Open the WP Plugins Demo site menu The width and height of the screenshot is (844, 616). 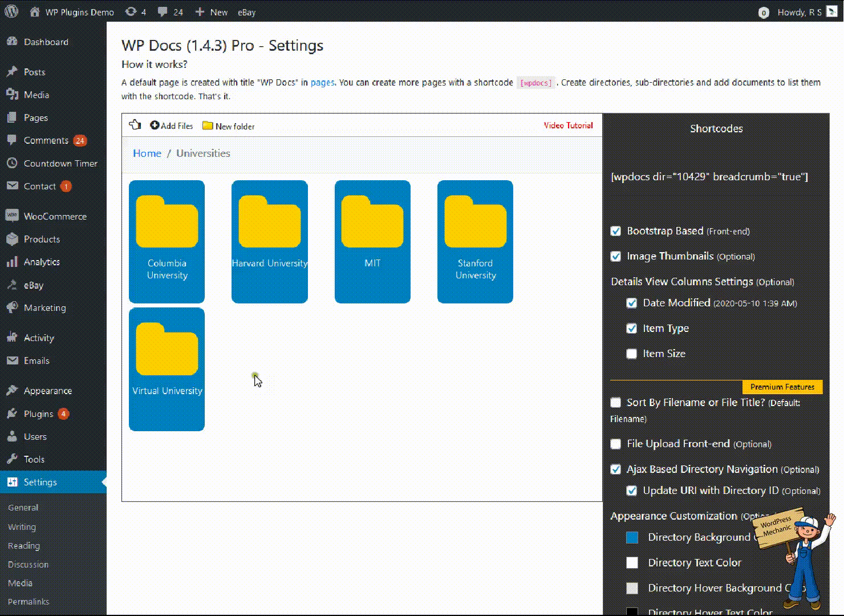[72, 12]
